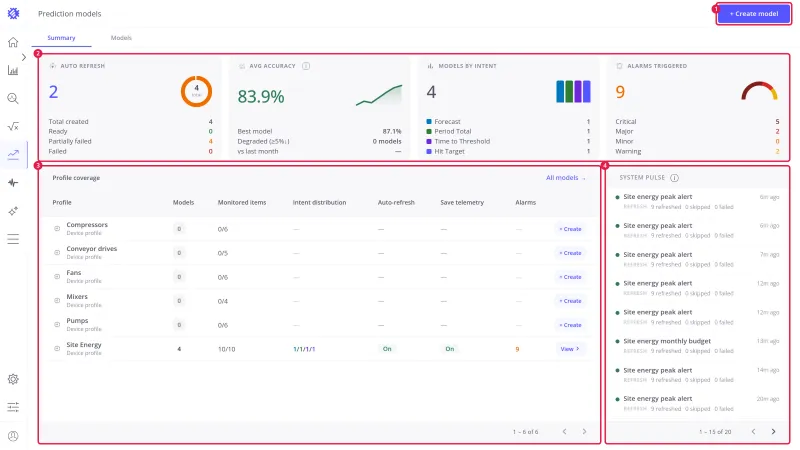Expand the sidebar with chevron arrow
This screenshot has height=450, width=800.
(23, 57)
